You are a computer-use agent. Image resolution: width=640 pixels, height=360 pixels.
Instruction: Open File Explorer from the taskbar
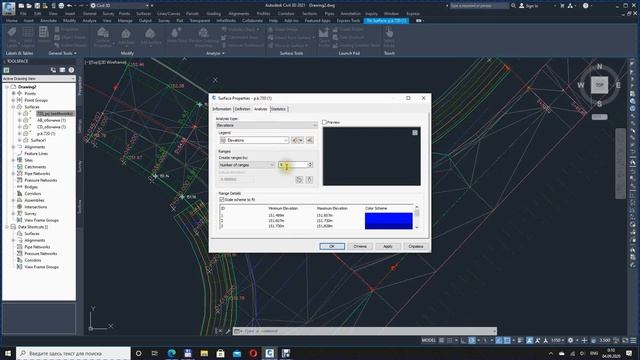coord(204,353)
